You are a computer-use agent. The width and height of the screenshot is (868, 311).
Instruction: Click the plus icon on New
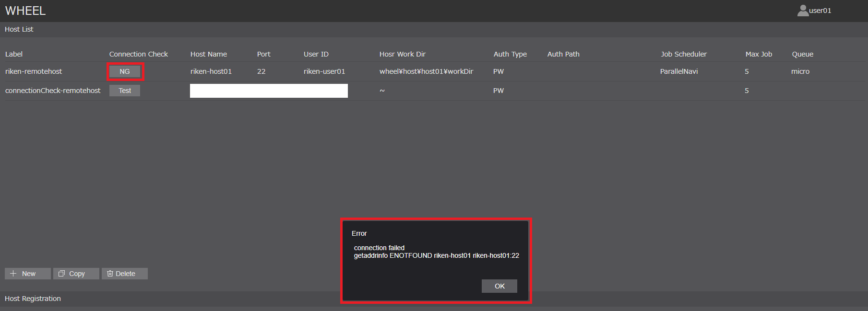pyautogui.click(x=13, y=274)
